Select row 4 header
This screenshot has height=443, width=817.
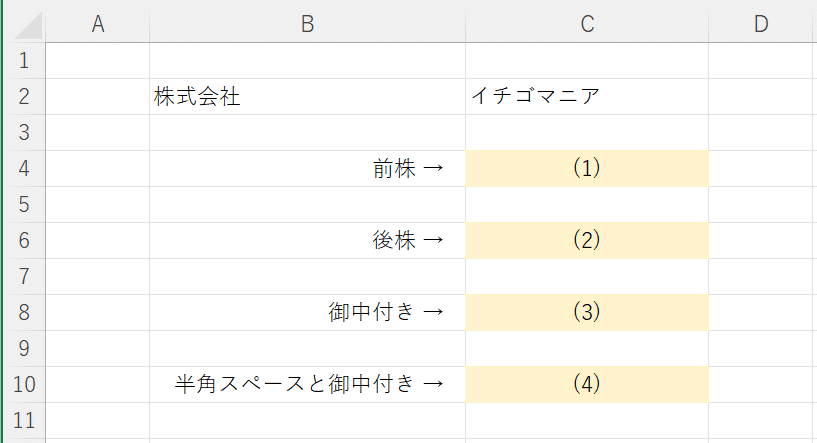(x=24, y=168)
